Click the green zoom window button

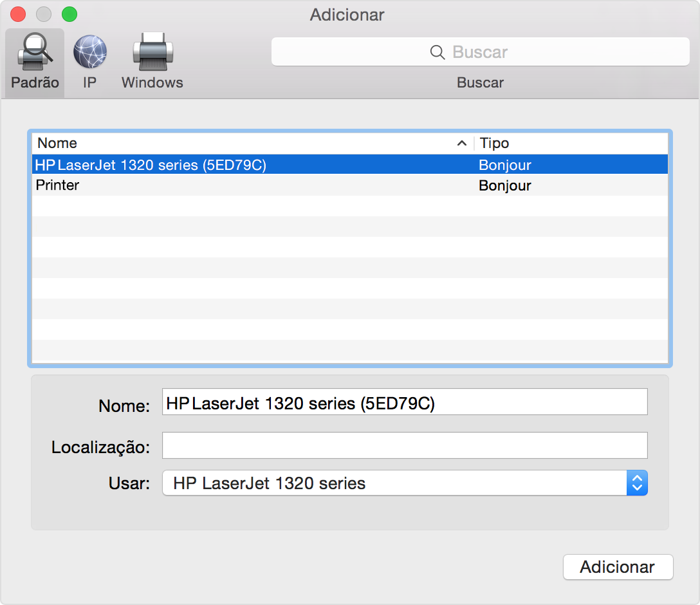pos(69,14)
